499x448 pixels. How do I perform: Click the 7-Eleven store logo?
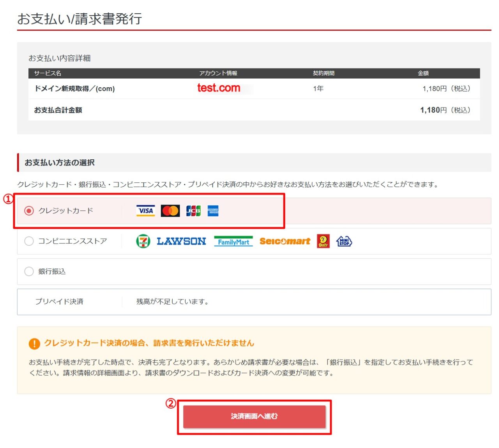point(143,241)
